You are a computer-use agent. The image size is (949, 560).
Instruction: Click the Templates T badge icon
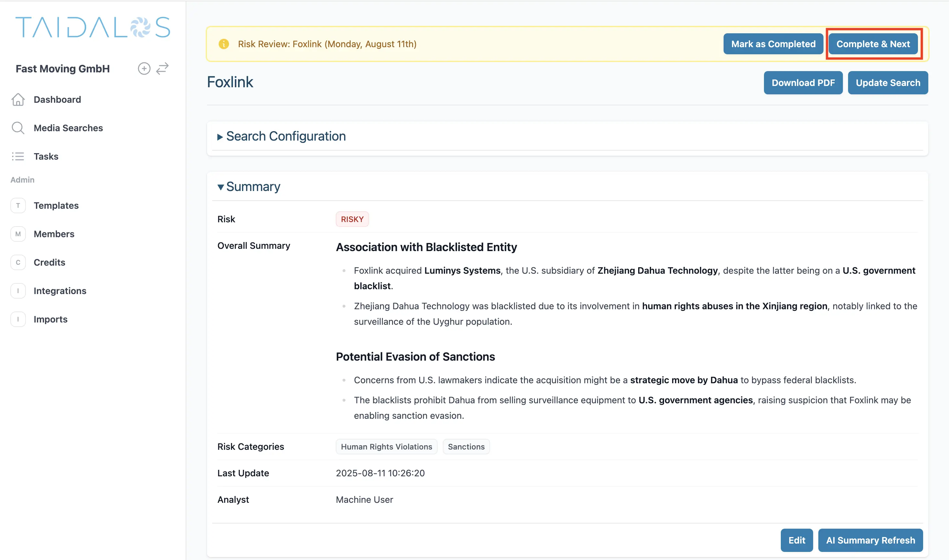point(18,206)
